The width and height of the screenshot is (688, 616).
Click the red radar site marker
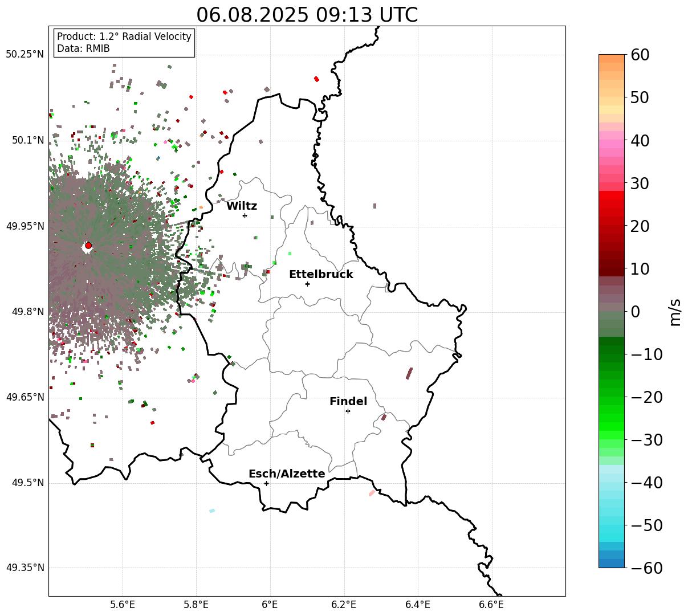[x=88, y=246]
